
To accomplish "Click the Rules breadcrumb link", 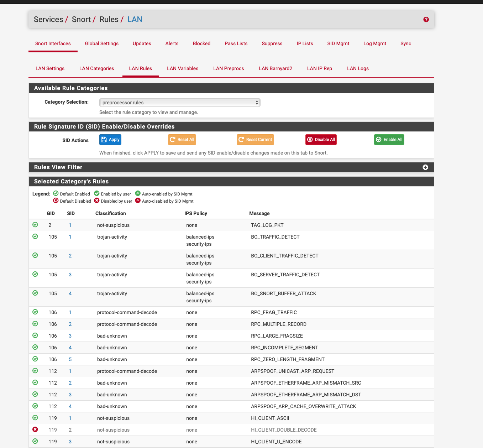I will click(109, 20).
